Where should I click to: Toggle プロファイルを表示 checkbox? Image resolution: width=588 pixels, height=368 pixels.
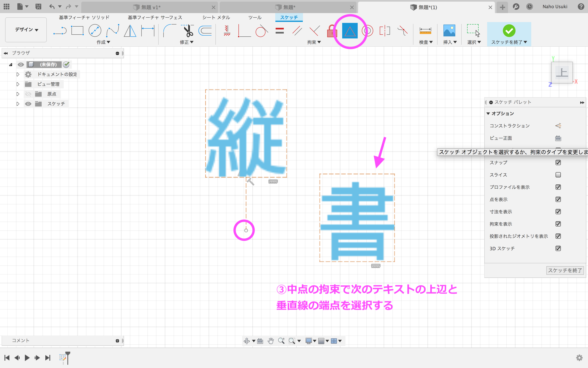click(x=558, y=187)
